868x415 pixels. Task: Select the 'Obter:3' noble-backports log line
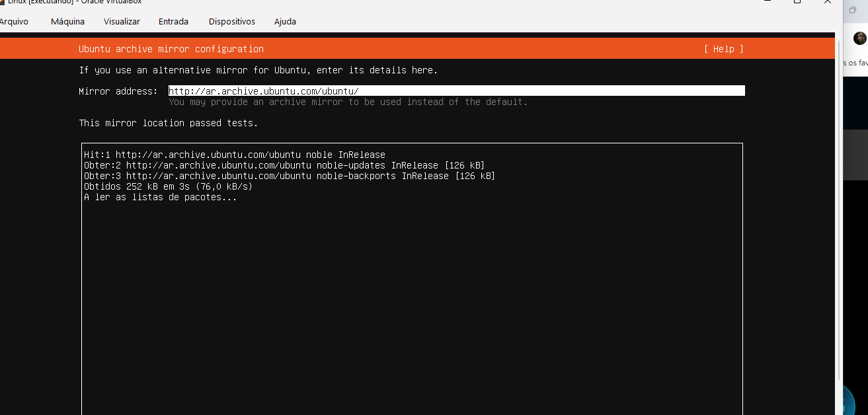tap(290, 176)
